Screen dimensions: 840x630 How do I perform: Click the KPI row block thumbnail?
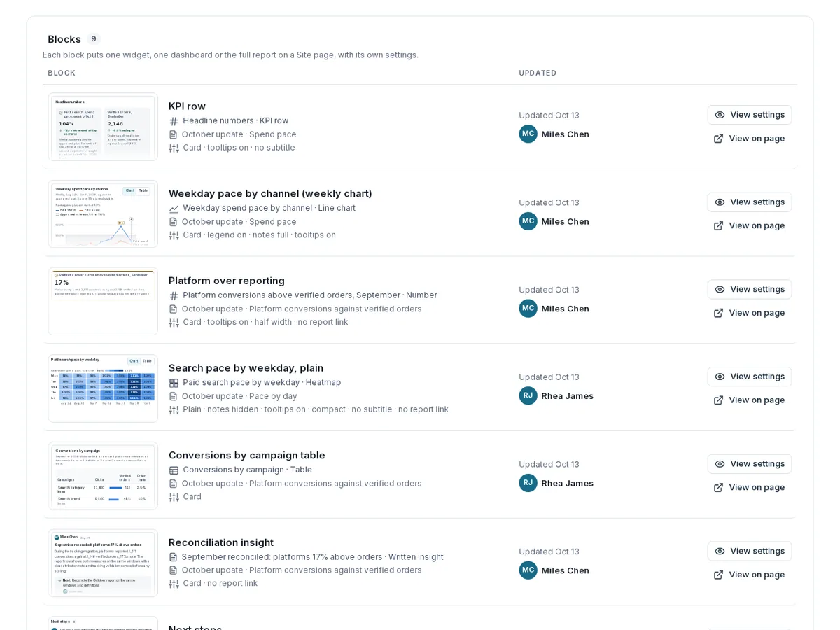[103, 127]
